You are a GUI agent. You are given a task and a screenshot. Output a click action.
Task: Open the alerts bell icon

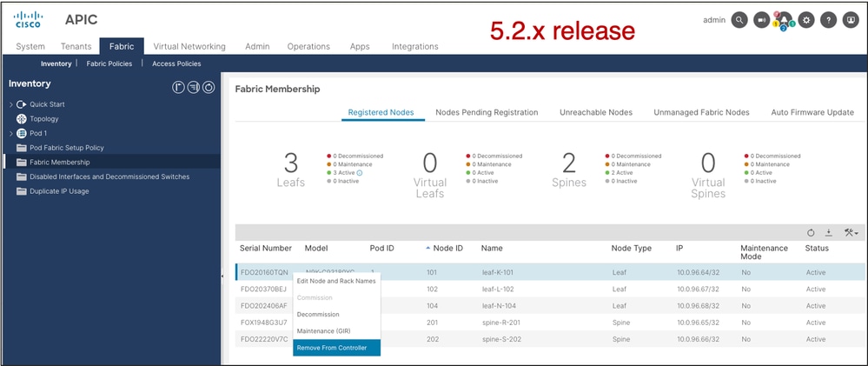coord(784,21)
